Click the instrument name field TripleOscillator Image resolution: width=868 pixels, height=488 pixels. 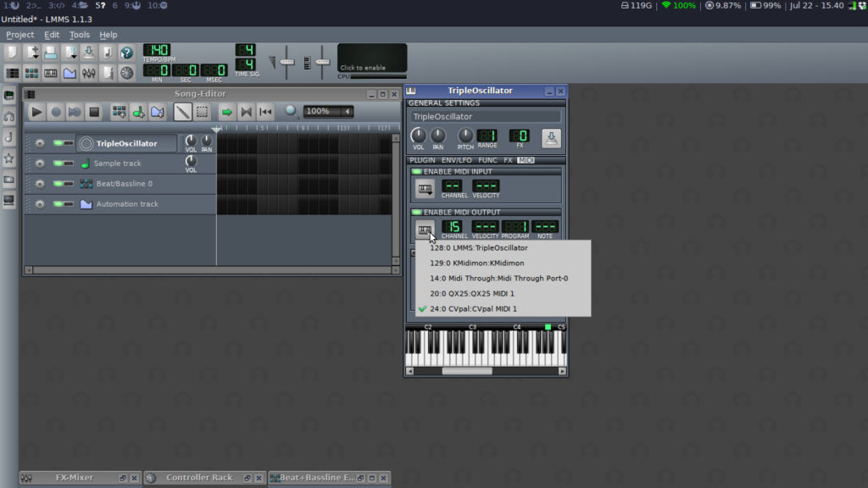485,117
